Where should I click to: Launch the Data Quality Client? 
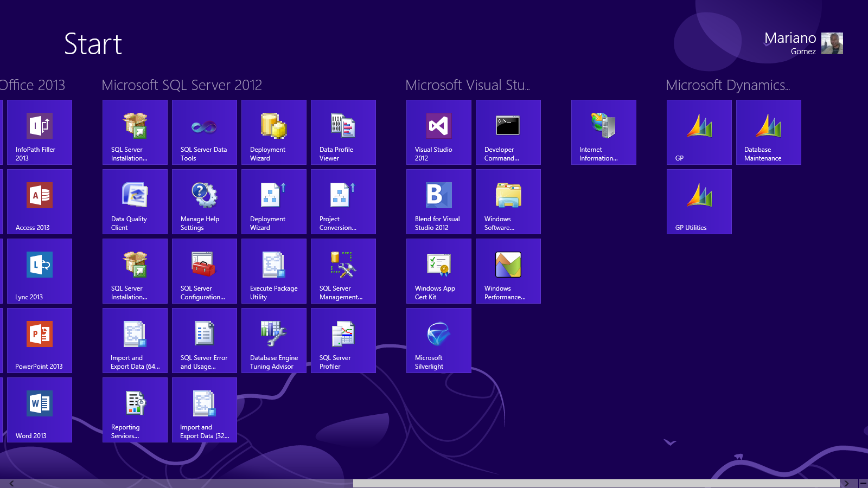click(x=135, y=202)
